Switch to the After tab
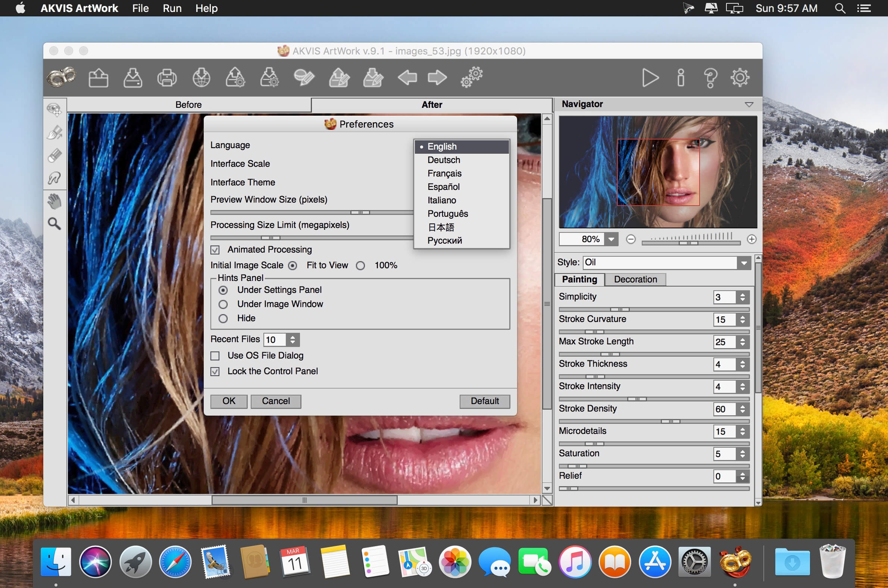 point(432,105)
